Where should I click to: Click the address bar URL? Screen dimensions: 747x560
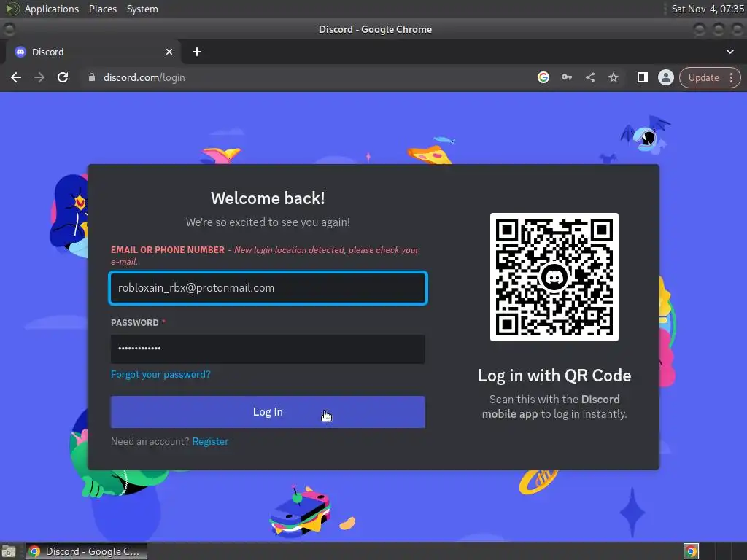(x=144, y=77)
